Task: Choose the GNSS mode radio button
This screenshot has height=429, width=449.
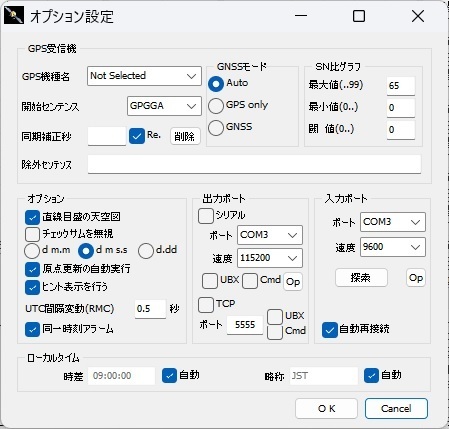Action: 216,128
